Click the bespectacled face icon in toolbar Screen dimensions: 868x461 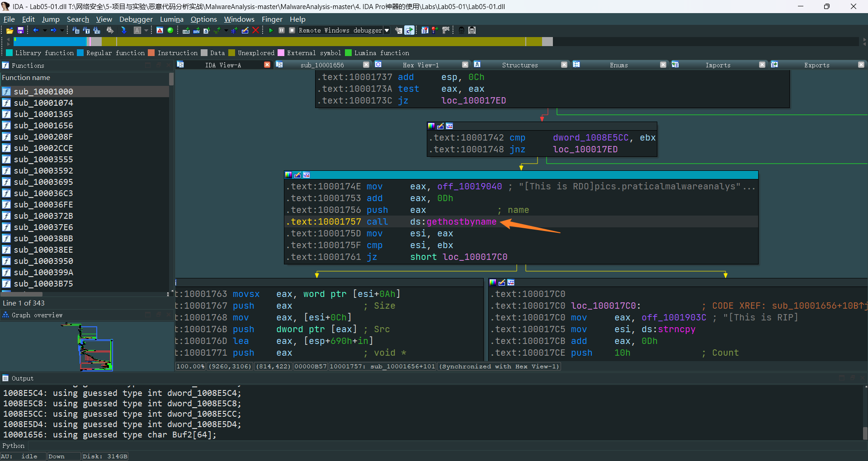click(472, 30)
